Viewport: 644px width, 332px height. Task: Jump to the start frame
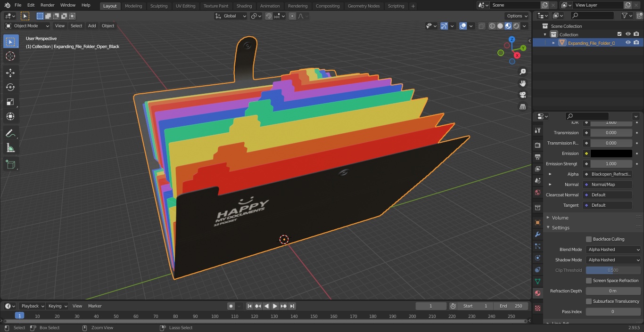pos(249,306)
